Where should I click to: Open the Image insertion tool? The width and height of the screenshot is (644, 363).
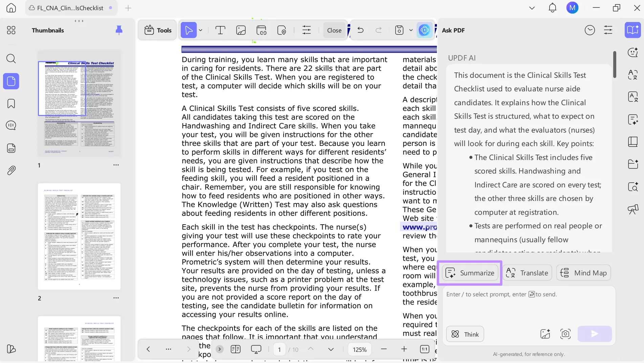(x=241, y=30)
